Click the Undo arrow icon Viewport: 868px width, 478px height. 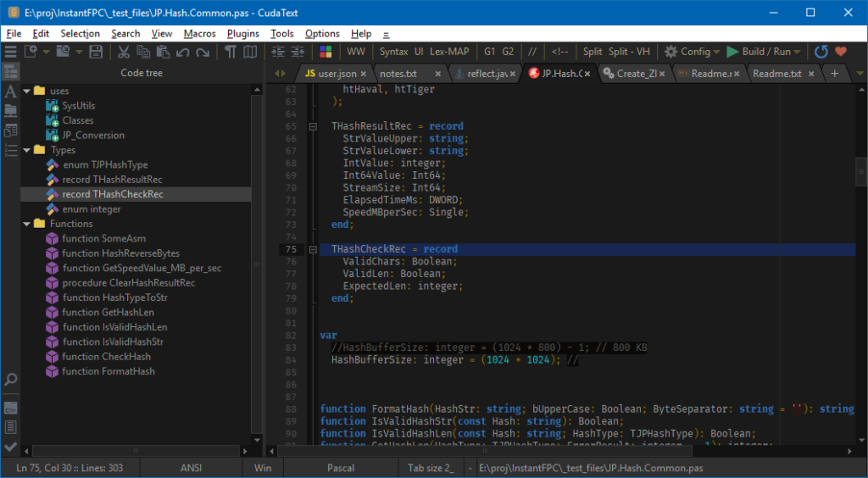point(182,52)
